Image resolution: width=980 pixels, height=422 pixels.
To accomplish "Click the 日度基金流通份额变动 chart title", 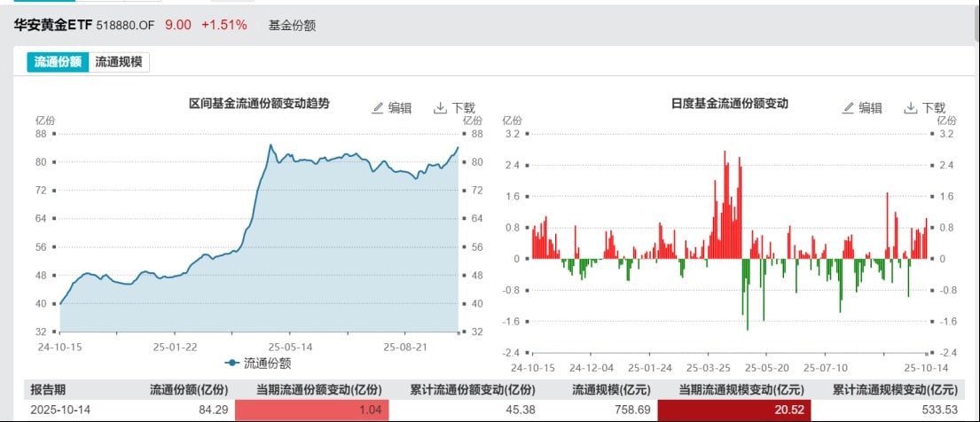I will pyautogui.click(x=730, y=104).
